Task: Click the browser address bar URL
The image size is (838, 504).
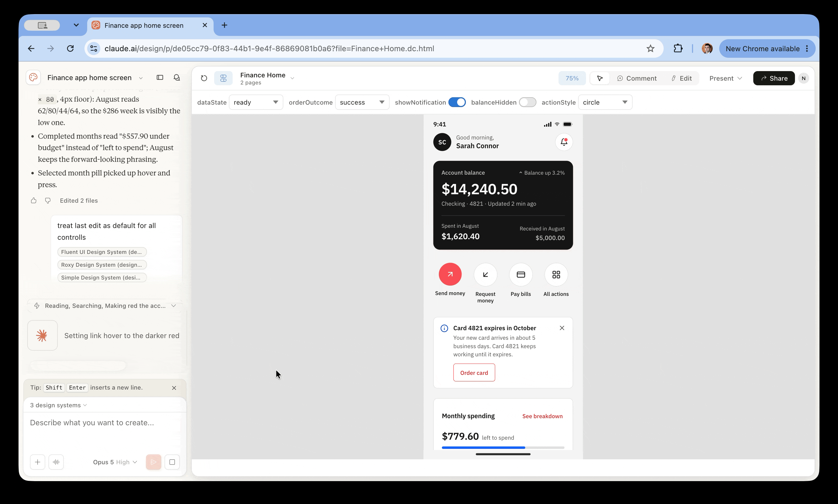Action: pyautogui.click(x=269, y=48)
